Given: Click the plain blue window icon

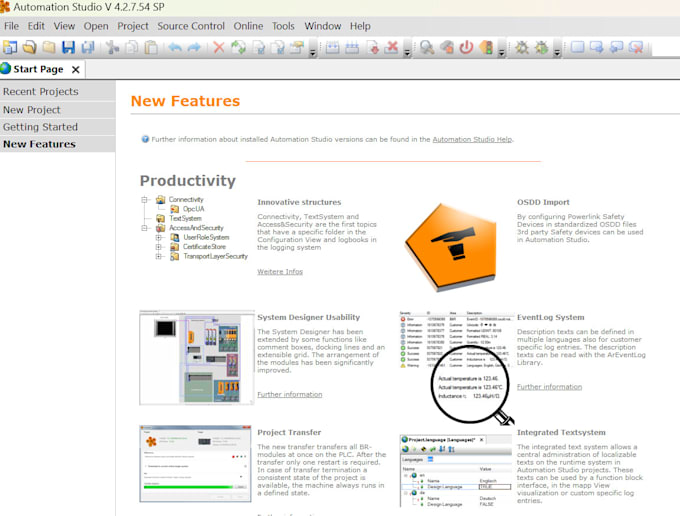Looking at the screenshot, I should 577,47.
